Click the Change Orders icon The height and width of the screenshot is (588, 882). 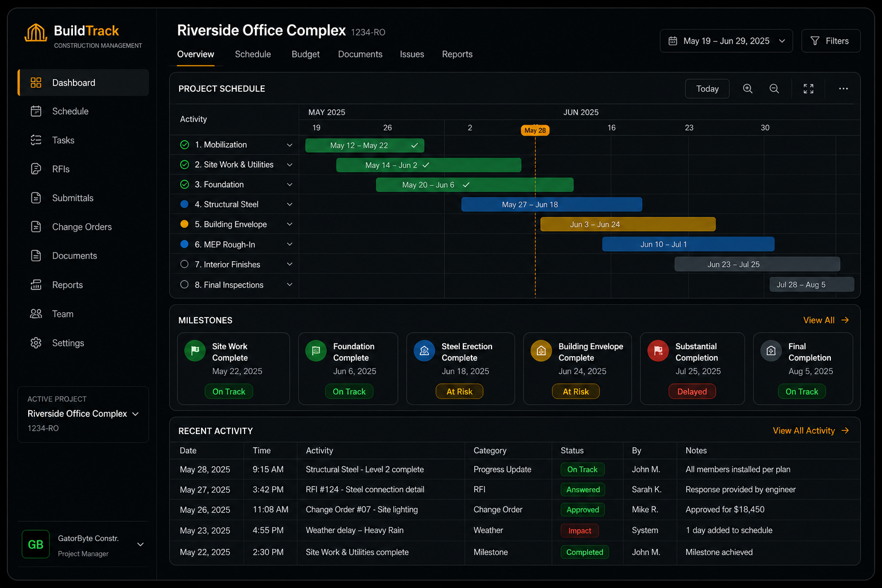pos(36,227)
